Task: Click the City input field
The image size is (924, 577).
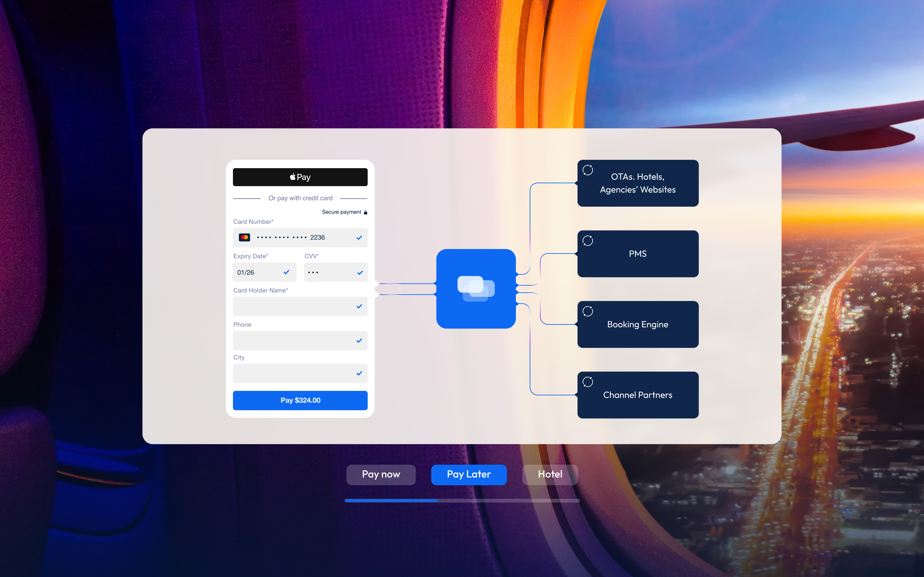Action: 294,373
